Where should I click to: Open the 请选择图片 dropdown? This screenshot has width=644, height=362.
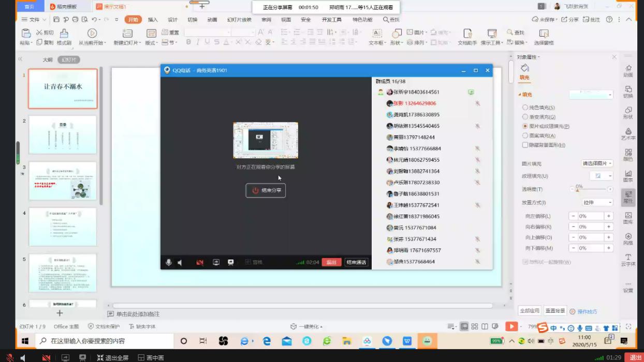597,163
